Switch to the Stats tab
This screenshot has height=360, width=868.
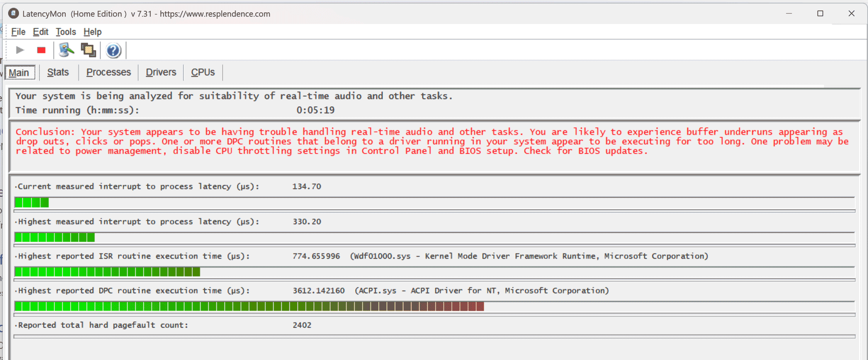tap(58, 72)
